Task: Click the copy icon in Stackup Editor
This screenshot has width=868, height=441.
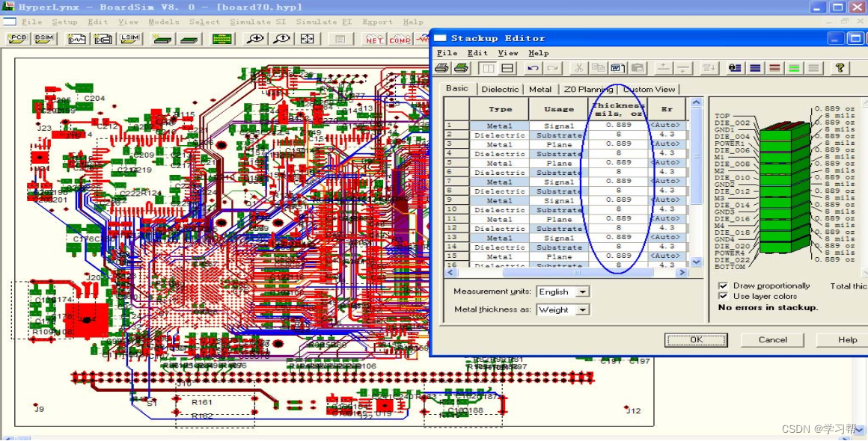Action: click(x=599, y=68)
